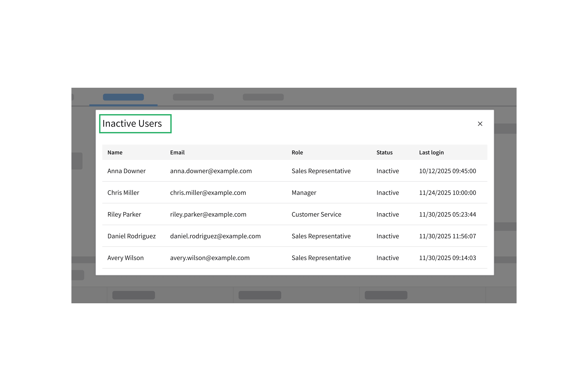Click Anna Downer's Sales Representative role

pyautogui.click(x=321, y=171)
